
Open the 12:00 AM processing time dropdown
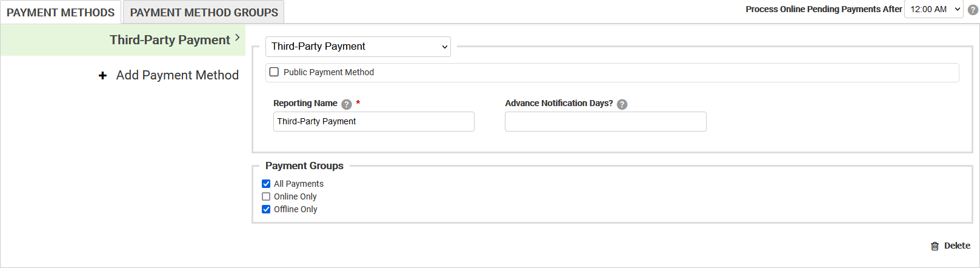pos(933,9)
